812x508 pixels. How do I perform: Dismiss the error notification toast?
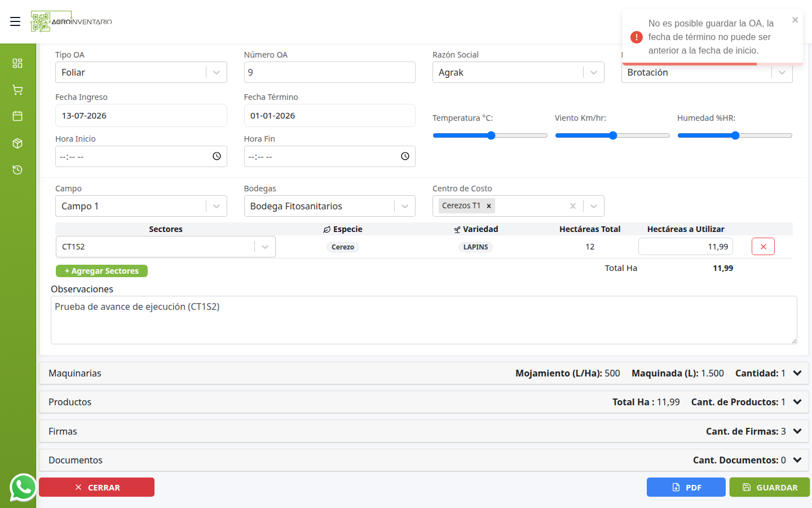795,20
